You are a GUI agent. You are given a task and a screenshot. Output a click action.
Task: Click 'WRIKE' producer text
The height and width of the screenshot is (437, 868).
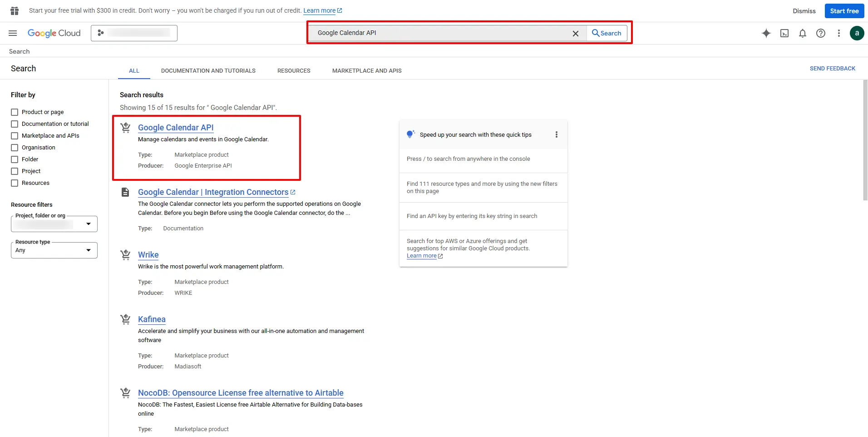point(183,293)
